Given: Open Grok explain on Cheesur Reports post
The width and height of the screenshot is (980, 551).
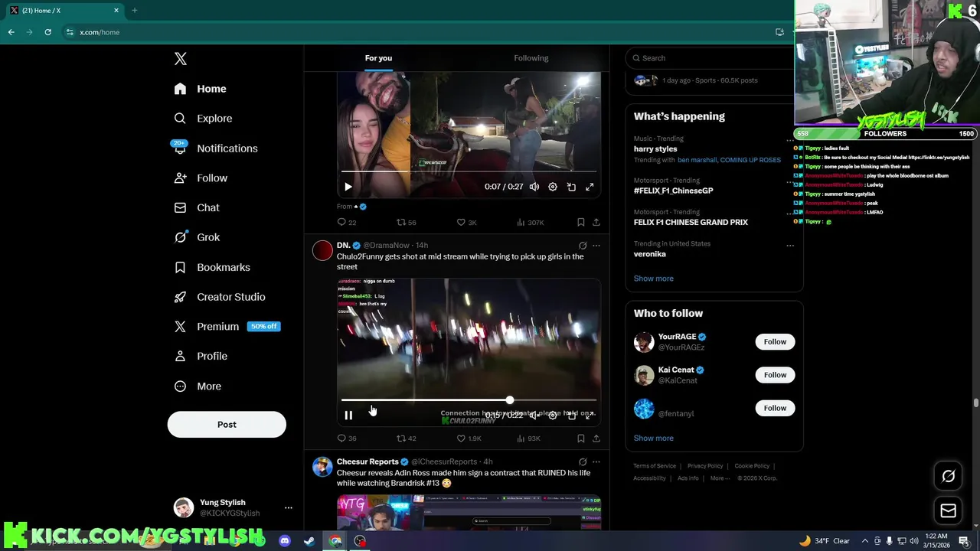Looking at the screenshot, I should tap(583, 462).
